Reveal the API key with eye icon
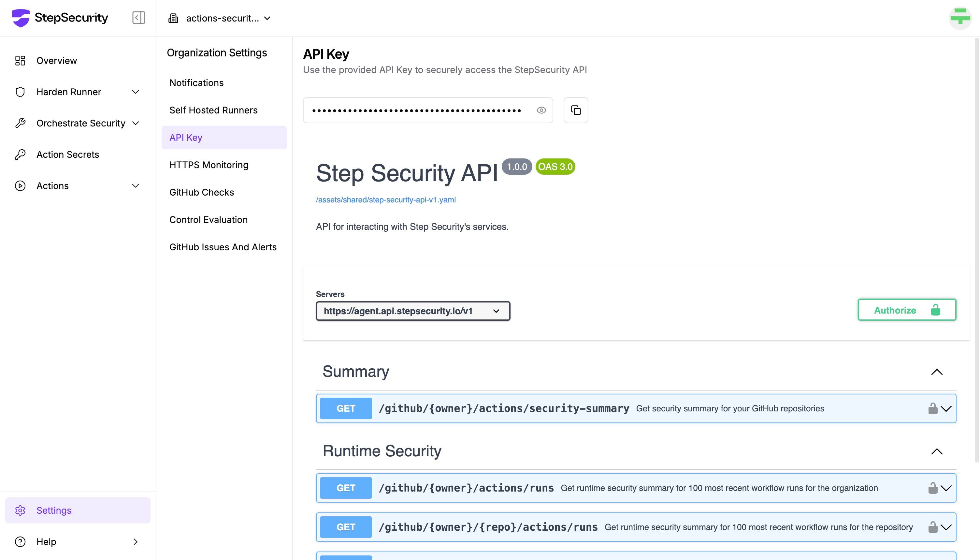The width and height of the screenshot is (980, 560). click(541, 111)
